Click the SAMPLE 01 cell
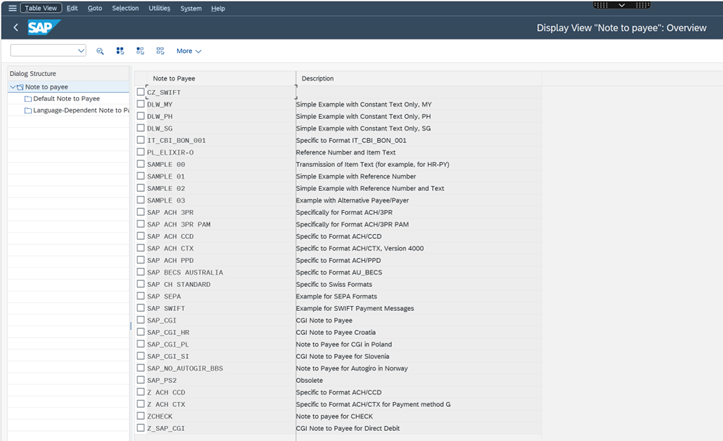Screen dimensions: 723x441 220,176
